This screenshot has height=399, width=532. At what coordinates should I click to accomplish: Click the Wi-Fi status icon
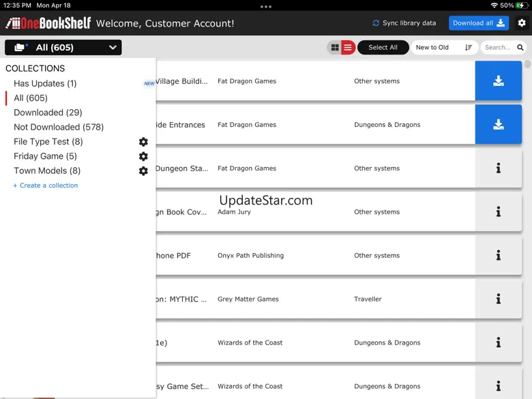494,5
